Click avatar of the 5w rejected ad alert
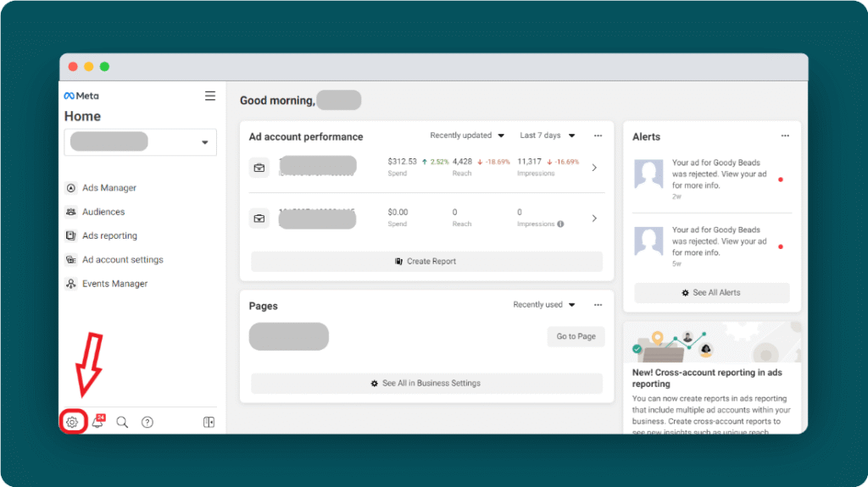The image size is (868, 487). (648, 241)
